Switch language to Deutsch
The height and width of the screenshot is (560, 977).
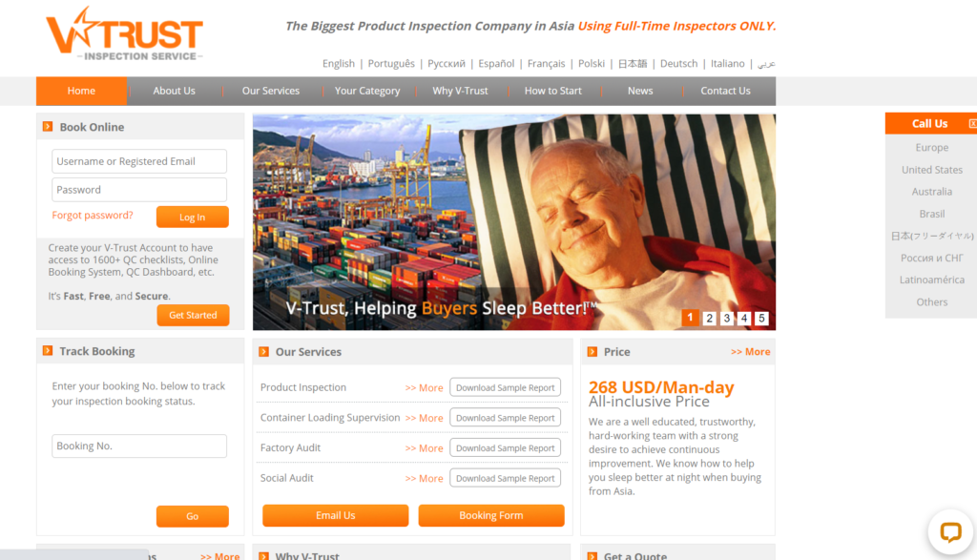678,64
